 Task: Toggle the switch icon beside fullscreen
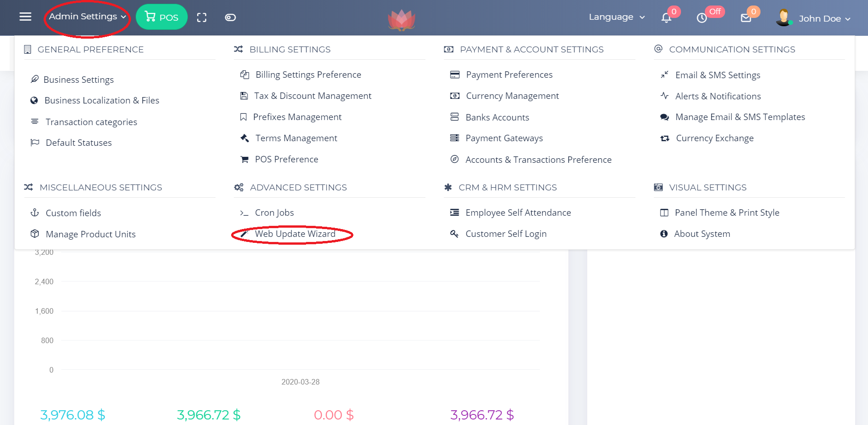(x=230, y=17)
